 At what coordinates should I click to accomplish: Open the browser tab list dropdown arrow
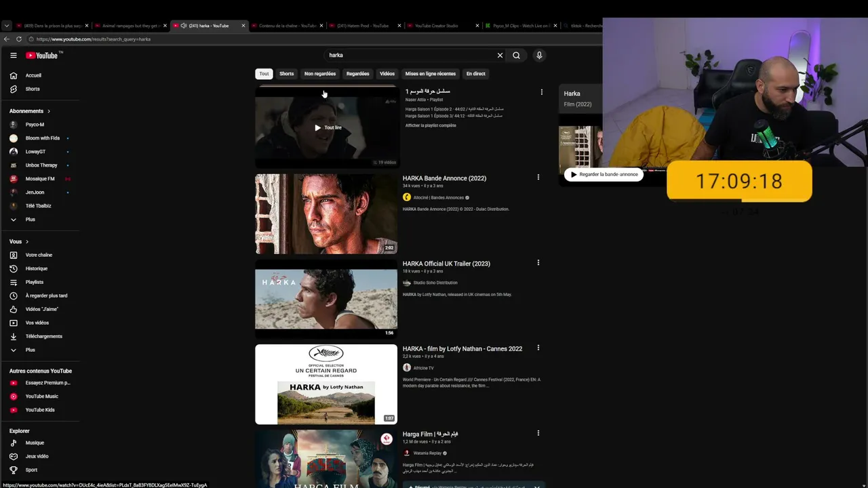tap(7, 26)
